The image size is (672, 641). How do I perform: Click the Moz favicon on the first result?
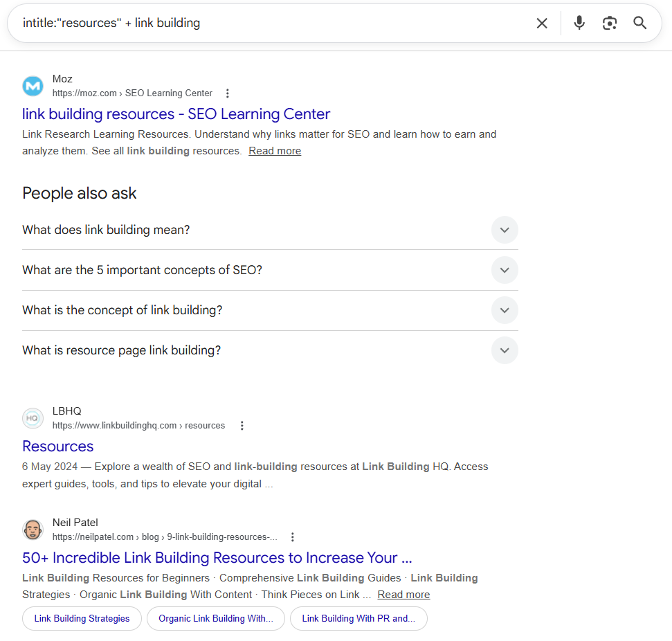click(x=33, y=86)
